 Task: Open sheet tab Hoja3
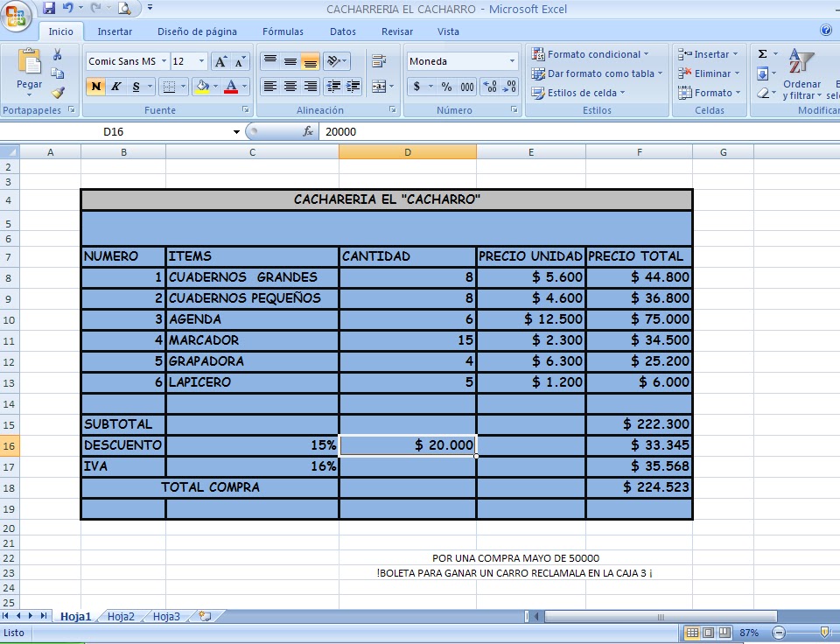point(166,617)
